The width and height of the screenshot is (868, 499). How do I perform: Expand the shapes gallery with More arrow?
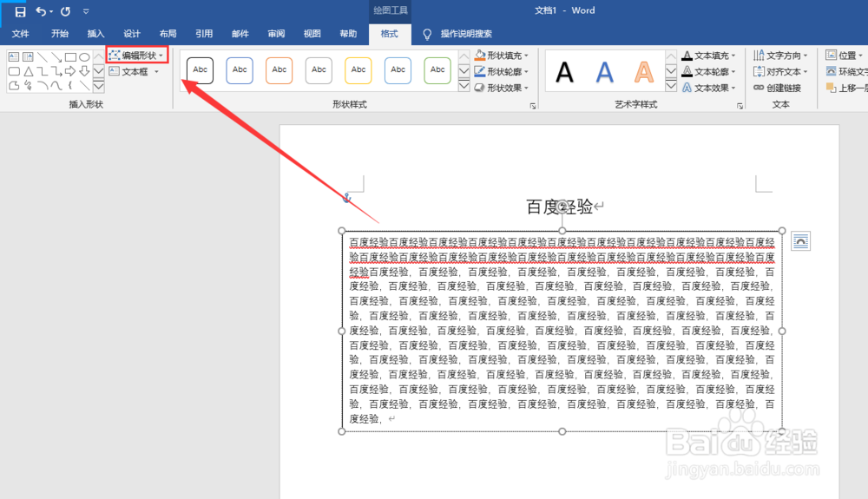tap(99, 86)
